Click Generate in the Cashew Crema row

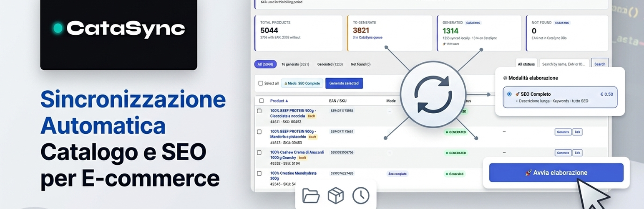click(563, 153)
